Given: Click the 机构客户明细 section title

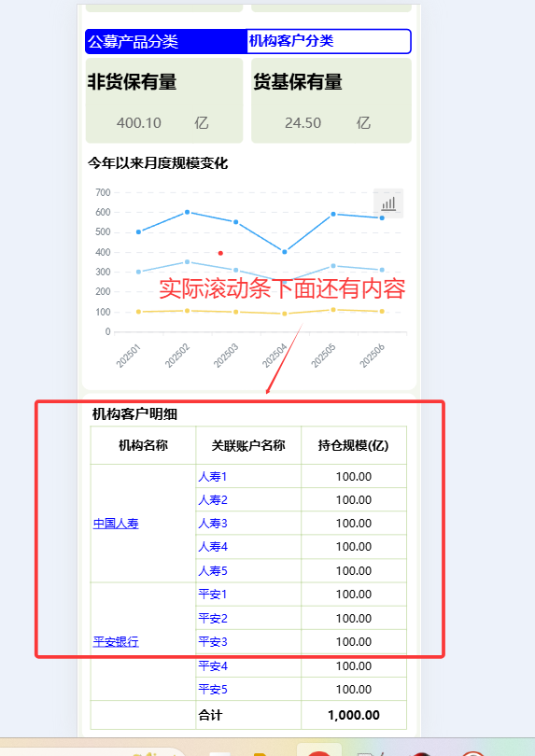Looking at the screenshot, I should [x=134, y=413].
